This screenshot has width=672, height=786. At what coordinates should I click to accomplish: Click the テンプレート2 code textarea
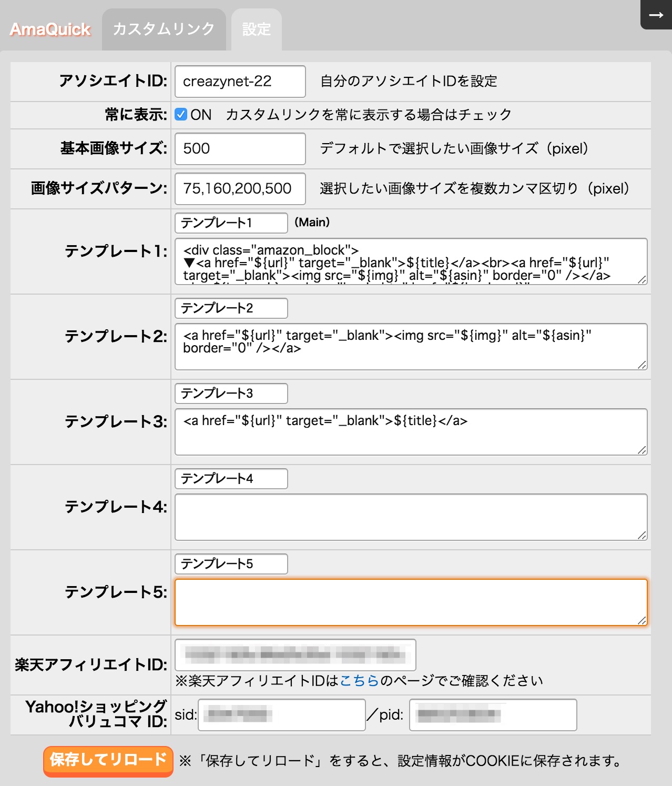pos(411,347)
